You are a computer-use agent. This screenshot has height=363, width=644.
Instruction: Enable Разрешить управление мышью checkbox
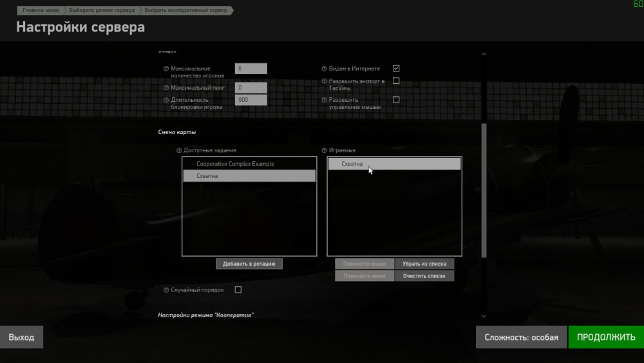tap(396, 99)
